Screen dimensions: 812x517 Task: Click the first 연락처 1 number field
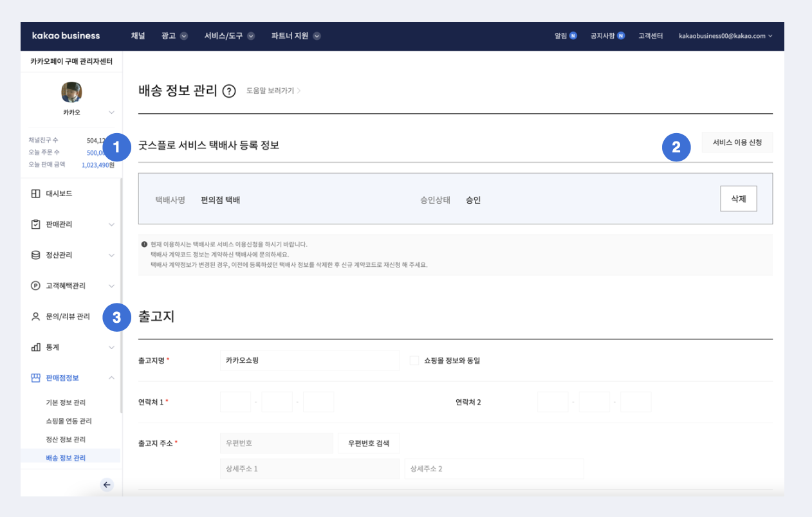point(235,402)
